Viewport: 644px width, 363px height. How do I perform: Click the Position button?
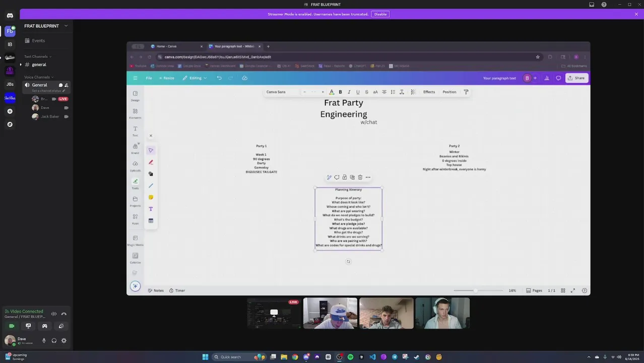449,92
